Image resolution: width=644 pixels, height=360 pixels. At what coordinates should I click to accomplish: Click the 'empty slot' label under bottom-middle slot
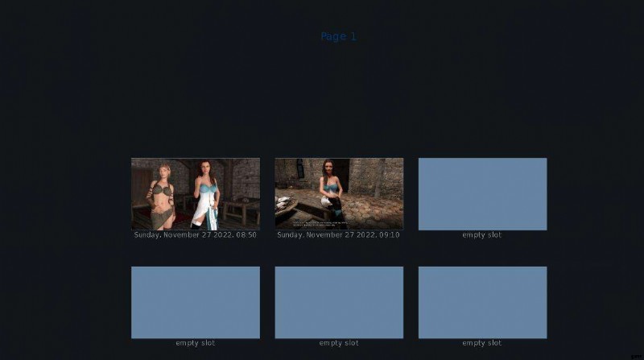click(339, 343)
